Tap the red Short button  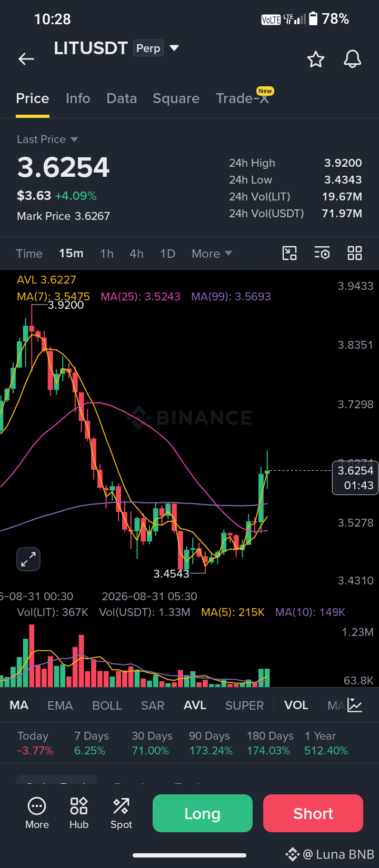pos(313,813)
